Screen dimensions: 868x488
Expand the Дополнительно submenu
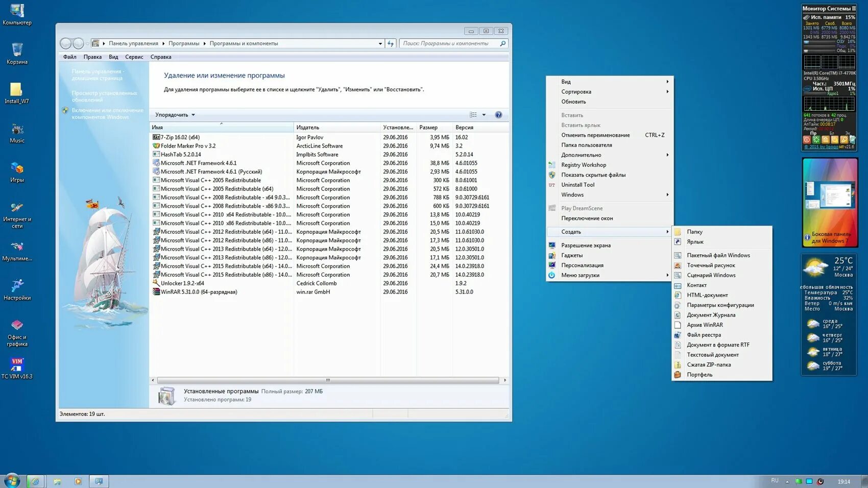point(610,155)
